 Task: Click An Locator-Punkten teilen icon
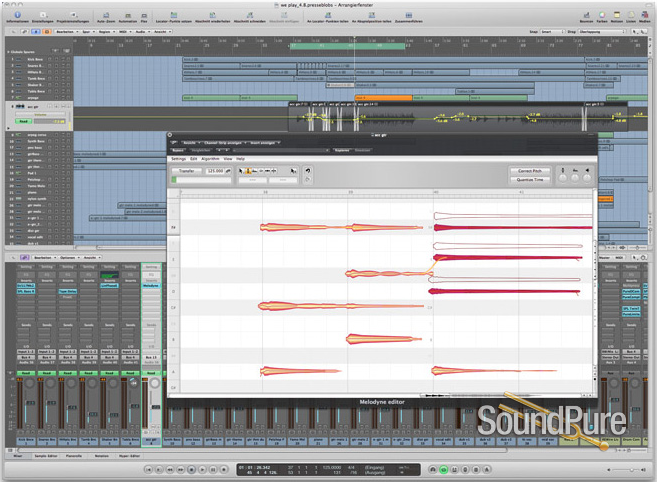[x=328, y=15]
